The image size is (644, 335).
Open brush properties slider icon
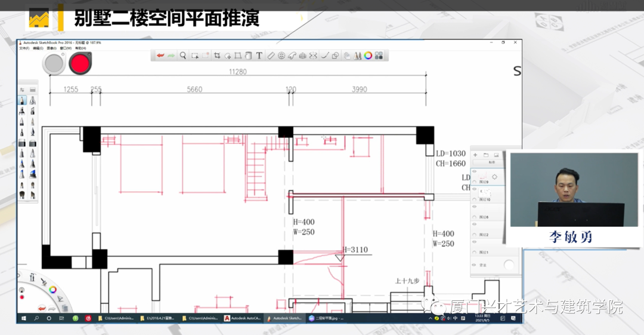[22, 90]
